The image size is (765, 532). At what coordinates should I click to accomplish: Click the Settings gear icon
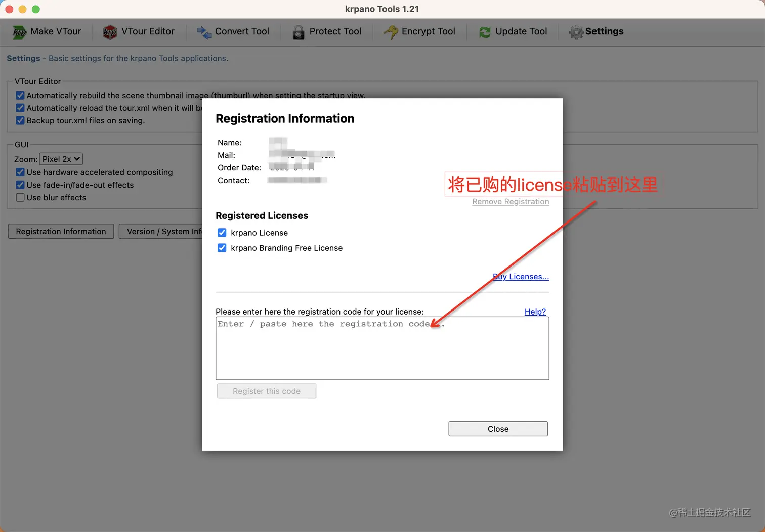576,32
